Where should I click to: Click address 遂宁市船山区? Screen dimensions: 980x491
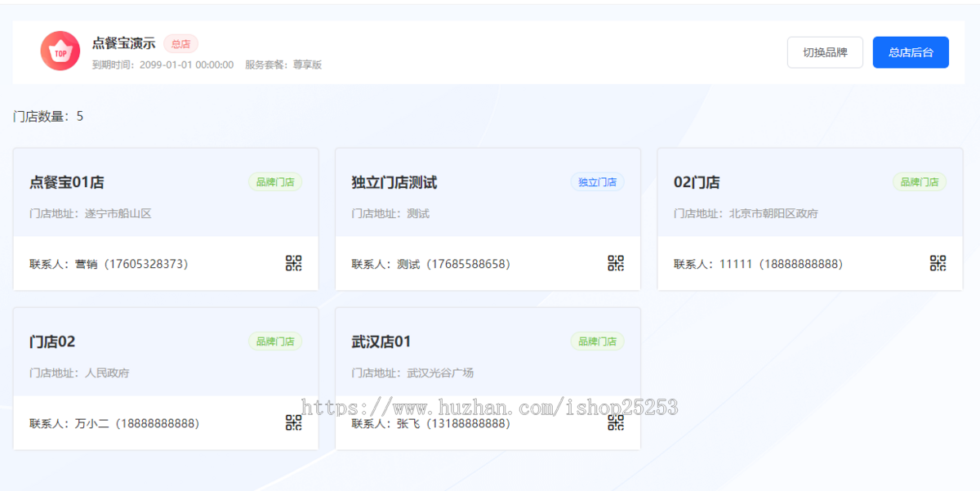(118, 213)
